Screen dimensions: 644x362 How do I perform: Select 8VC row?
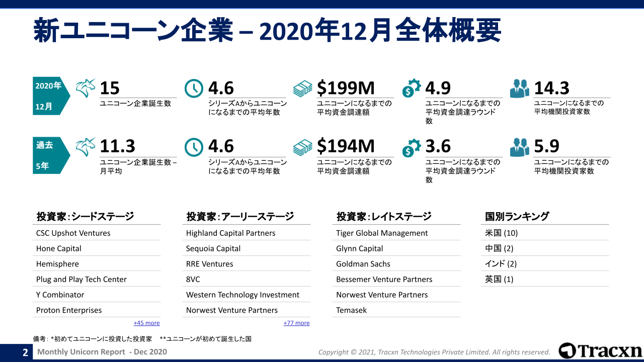(247, 280)
